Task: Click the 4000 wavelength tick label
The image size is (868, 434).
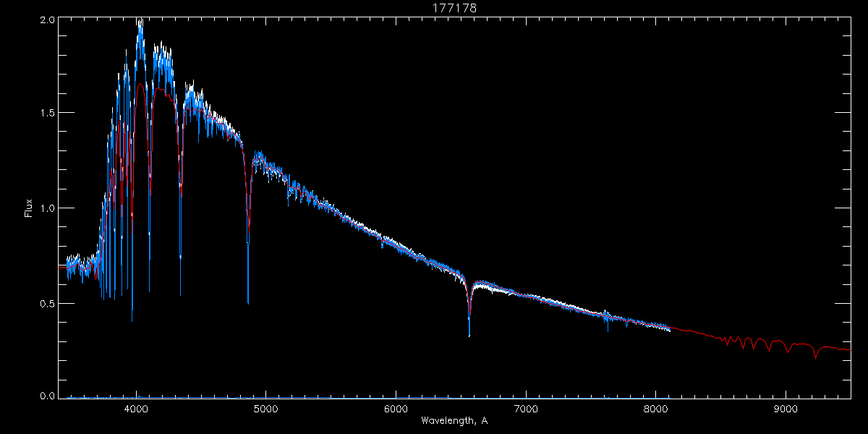Action: pos(136,408)
